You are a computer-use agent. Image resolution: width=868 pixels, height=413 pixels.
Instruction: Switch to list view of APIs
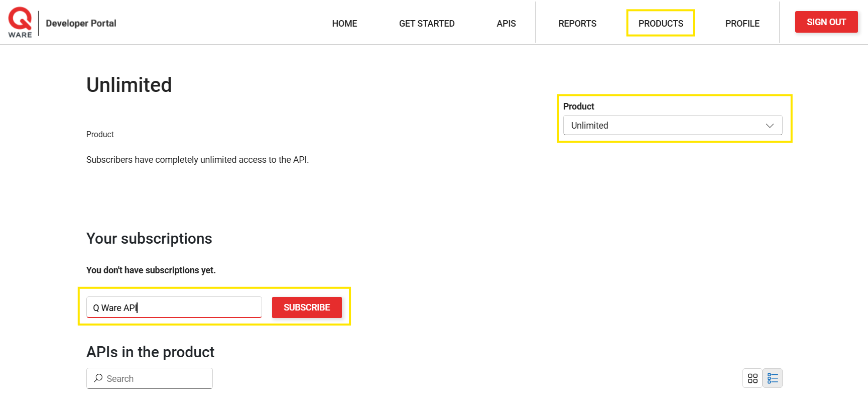[773, 378]
